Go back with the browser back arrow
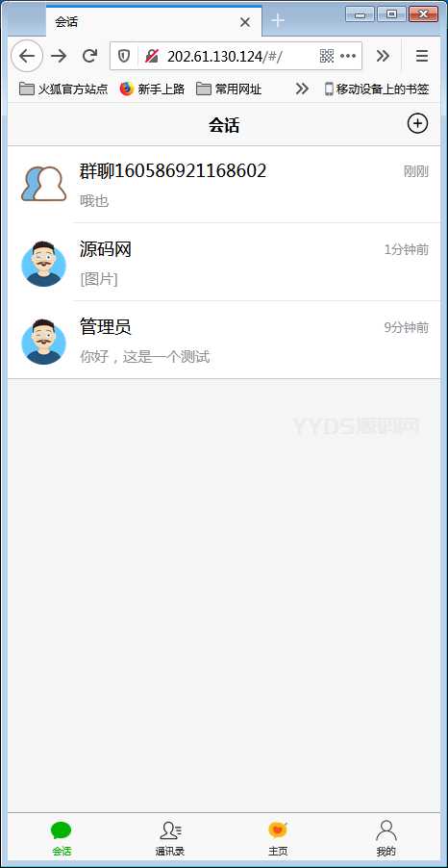The image size is (448, 868). click(27, 56)
